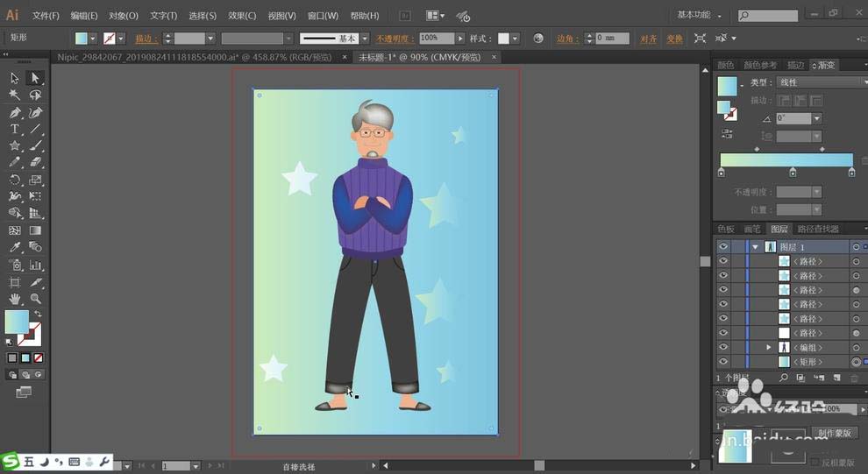Choose the Magic Wand tool
Screen dimensions: 868x474
coord(15,96)
